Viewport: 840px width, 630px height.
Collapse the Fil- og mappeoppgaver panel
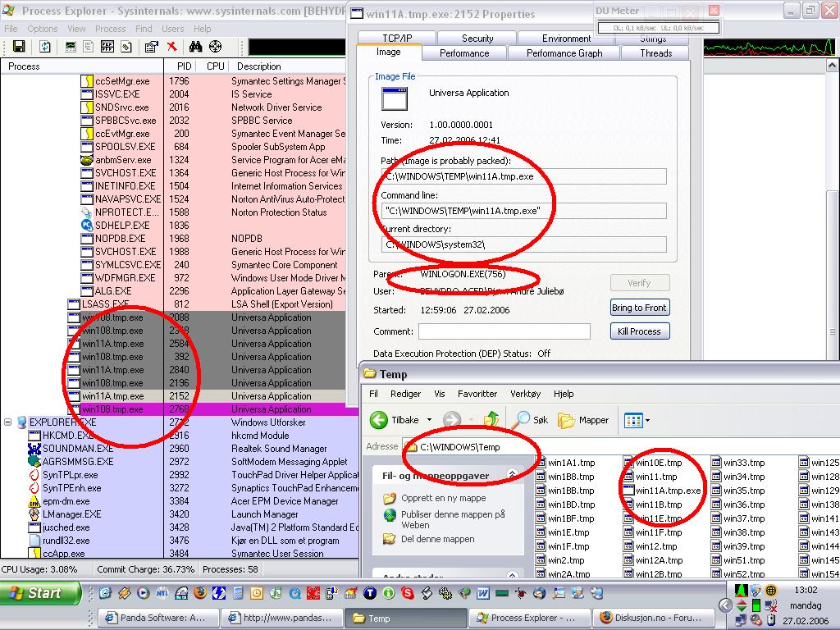tap(512, 475)
